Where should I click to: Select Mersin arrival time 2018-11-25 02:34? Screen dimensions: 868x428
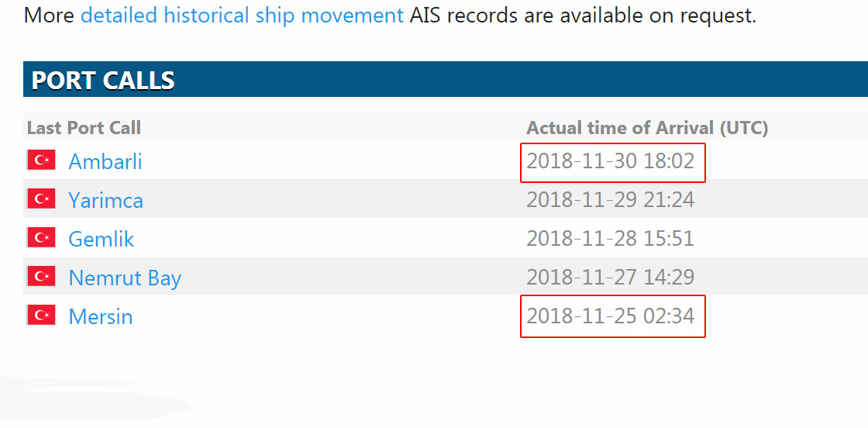611,316
